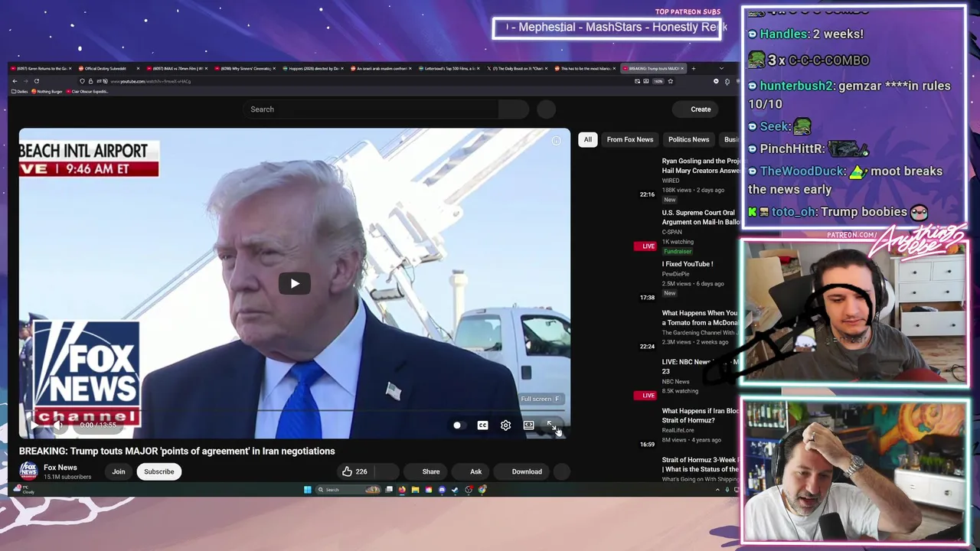Open Strait of Hormuz 3-Week video
980x551 pixels.
click(x=701, y=465)
